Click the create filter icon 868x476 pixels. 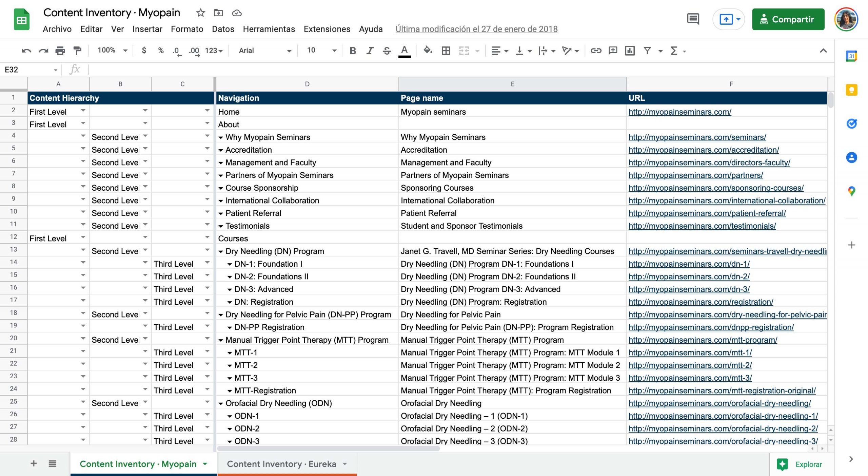coord(647,51)
